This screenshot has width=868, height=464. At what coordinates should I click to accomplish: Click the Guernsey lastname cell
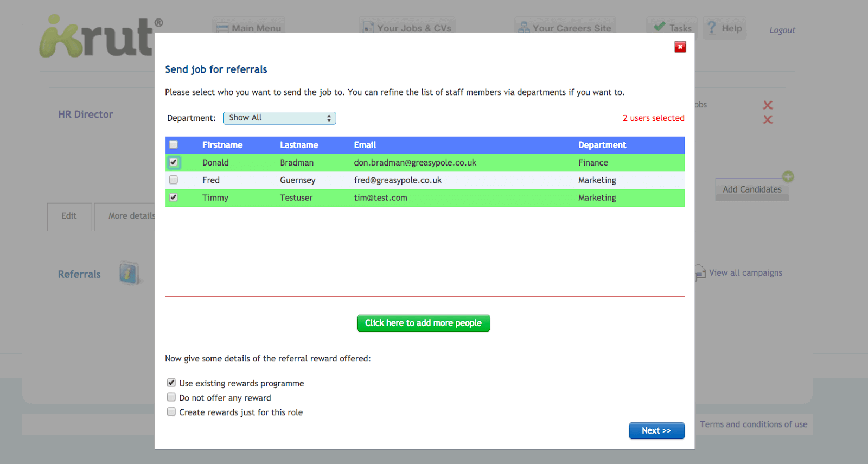(298, 180)
